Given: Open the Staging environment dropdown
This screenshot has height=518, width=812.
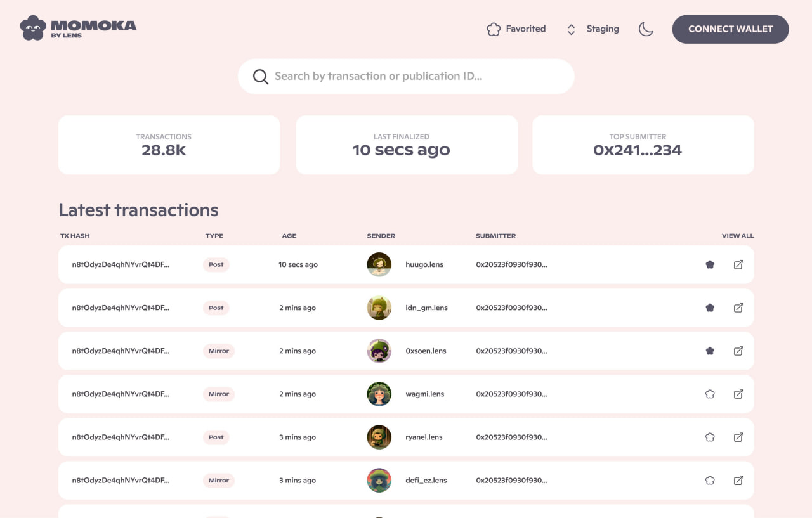Looking at the screenshot, I should tap(592, 29).
